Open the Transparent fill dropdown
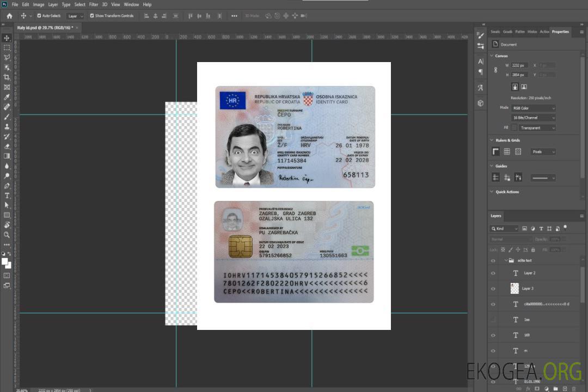 (x=537, y=128)
